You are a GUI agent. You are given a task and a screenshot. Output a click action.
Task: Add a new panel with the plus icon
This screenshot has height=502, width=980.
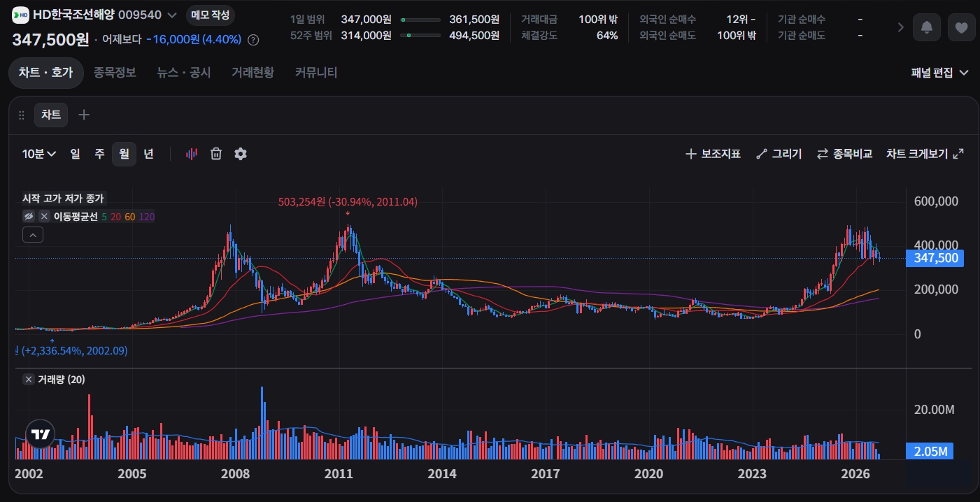[84, 115]
